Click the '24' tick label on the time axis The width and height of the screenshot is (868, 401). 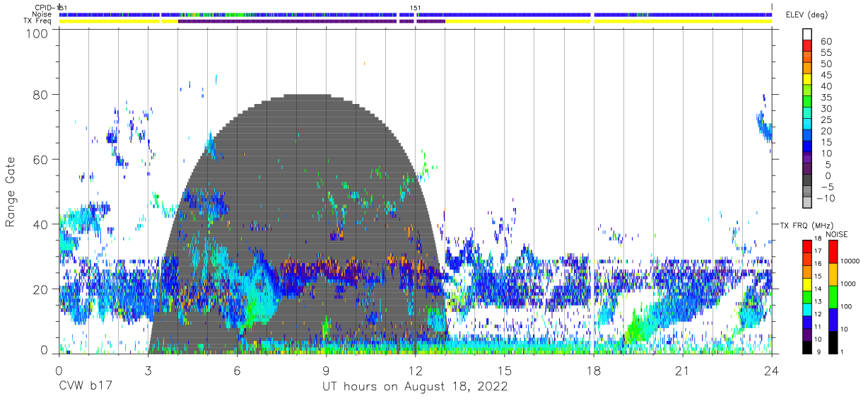click(772, 371)
